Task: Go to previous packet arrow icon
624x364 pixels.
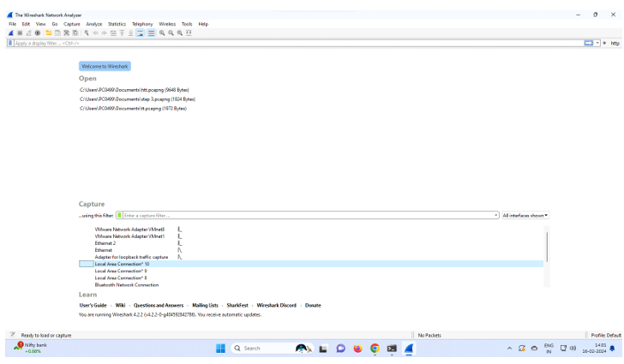Action: tap(95, 33)
